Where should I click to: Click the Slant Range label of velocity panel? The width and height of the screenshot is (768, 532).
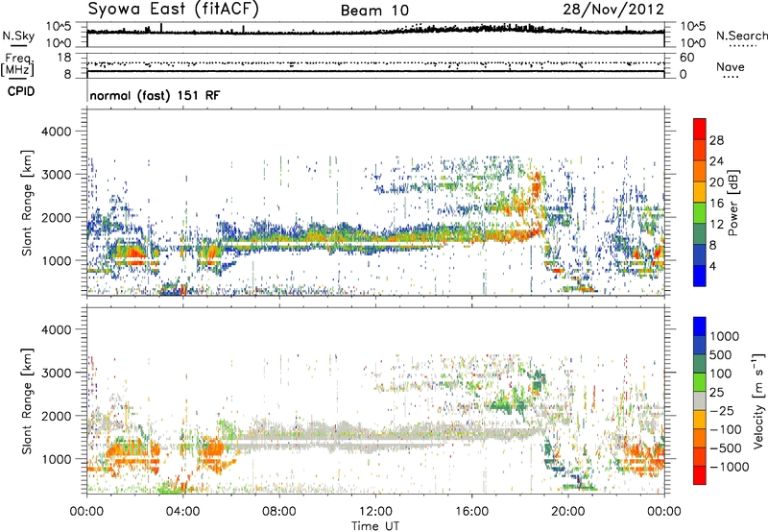click(27, 401)
